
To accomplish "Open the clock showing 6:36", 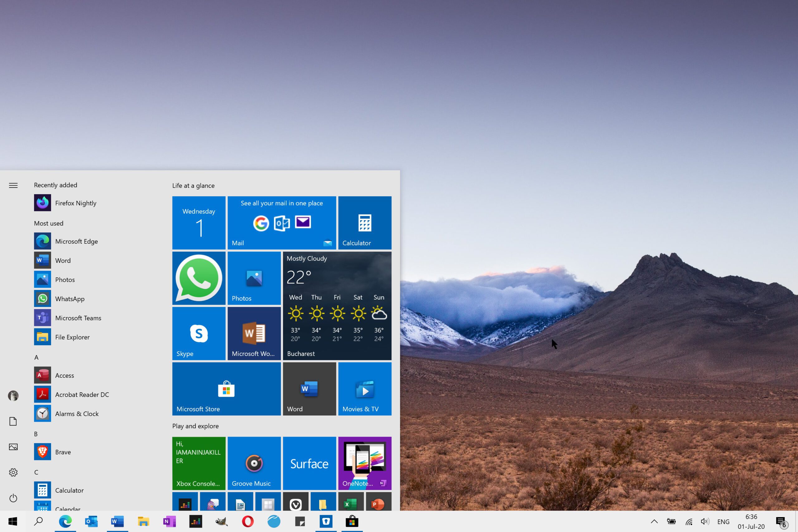I will click(751, 521).
